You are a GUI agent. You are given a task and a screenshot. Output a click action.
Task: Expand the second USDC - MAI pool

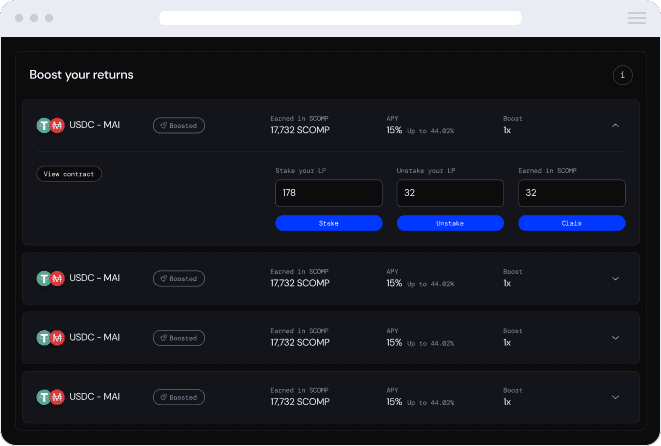coord(615,279)
